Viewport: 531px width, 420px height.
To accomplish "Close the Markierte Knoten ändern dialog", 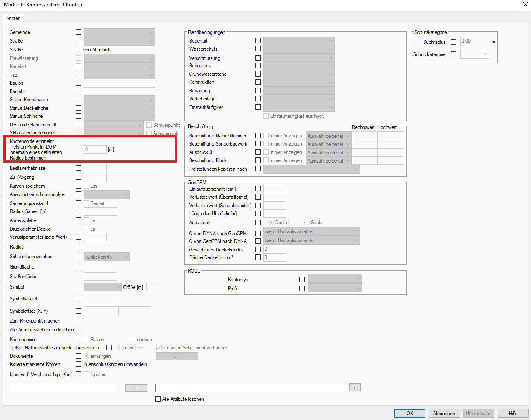I will 525,5.
